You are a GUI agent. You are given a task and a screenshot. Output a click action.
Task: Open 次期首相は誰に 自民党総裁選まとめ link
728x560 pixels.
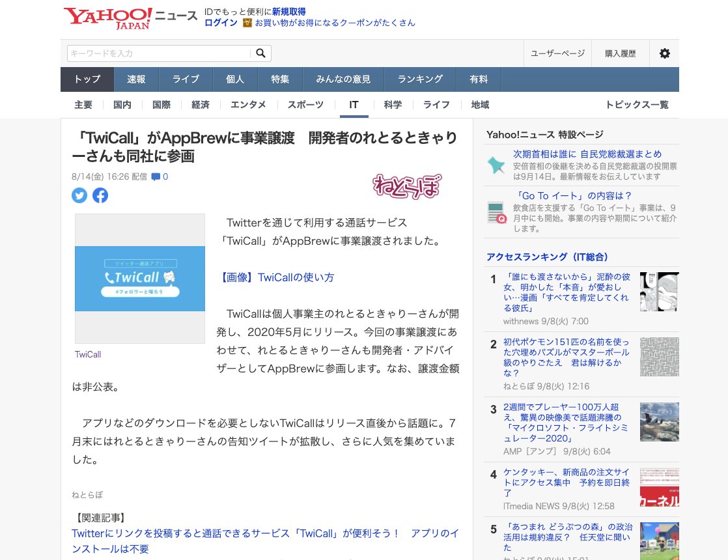coord(587,154)
